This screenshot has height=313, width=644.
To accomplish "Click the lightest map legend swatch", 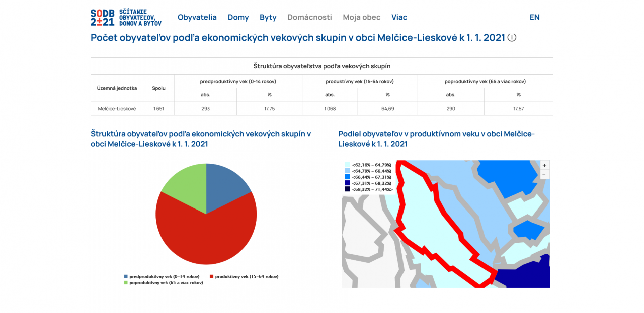I will pyautogui.click(x=347, y=165).
